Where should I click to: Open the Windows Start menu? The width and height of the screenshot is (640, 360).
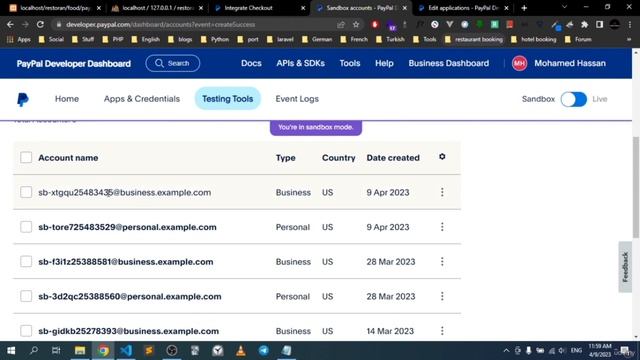point(11,350)
